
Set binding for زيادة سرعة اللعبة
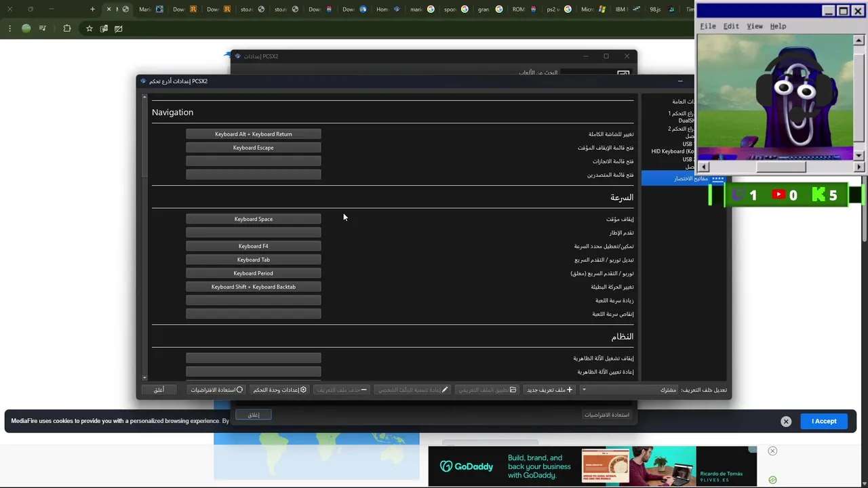[254, 300]
